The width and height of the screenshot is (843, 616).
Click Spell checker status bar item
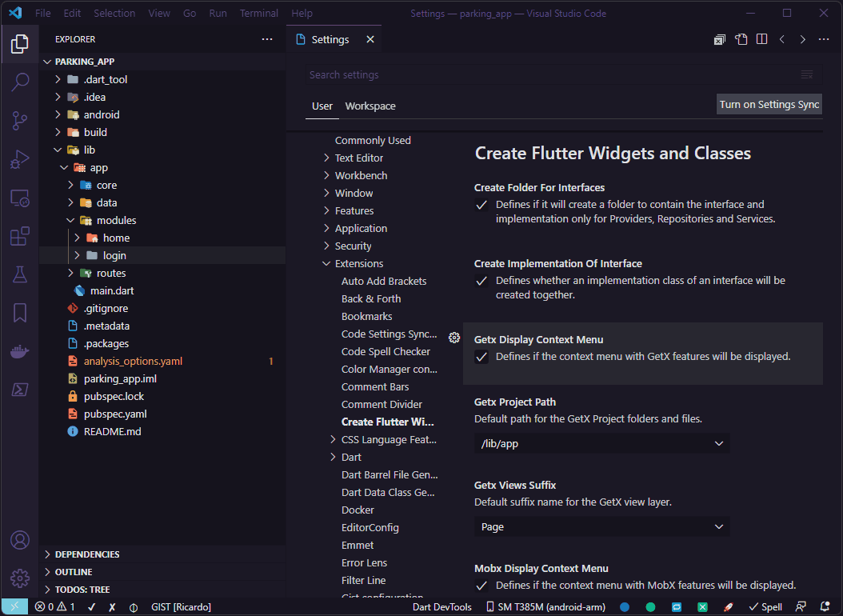pos(765,607)
